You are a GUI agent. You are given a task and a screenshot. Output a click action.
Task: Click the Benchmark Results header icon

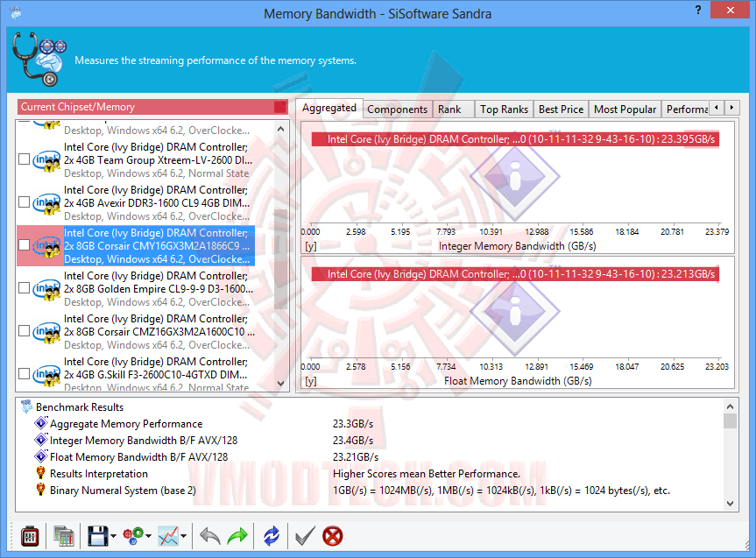tap(26, 406)
